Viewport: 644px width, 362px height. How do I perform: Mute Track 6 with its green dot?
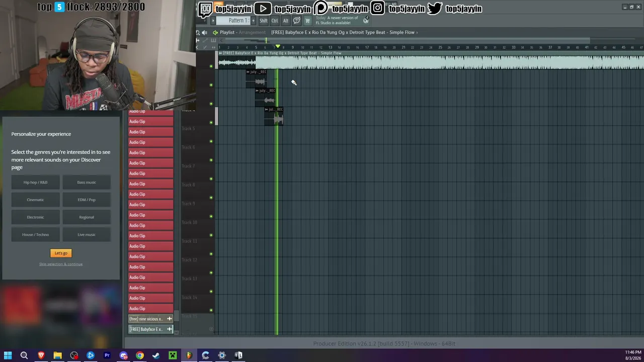(x=211, y=160)
